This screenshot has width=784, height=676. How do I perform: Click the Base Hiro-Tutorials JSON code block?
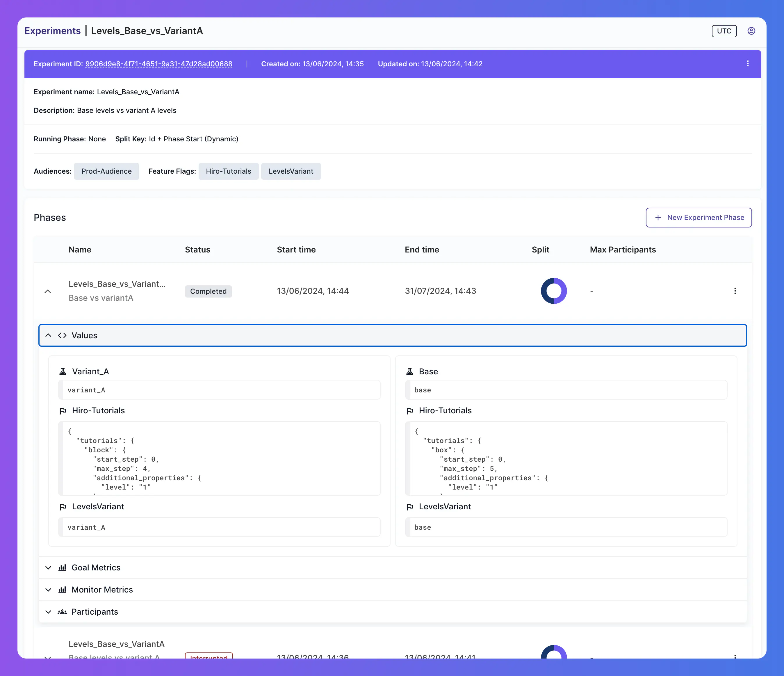tap(566, 458)
